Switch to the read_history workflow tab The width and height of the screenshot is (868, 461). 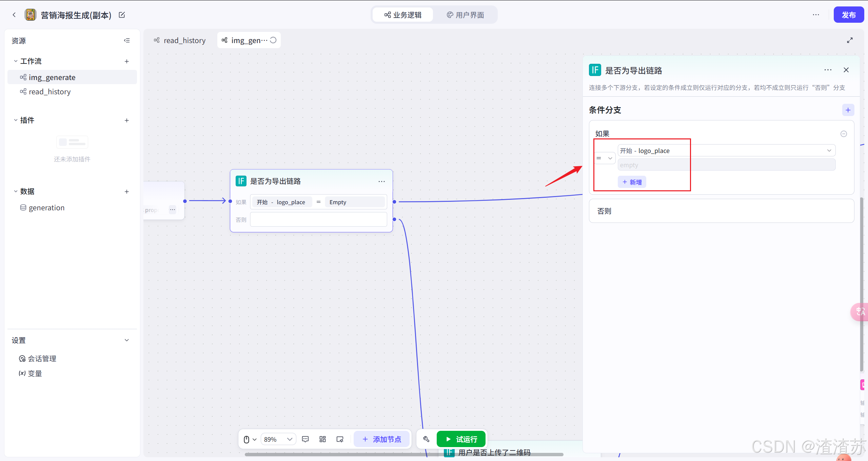180,40
